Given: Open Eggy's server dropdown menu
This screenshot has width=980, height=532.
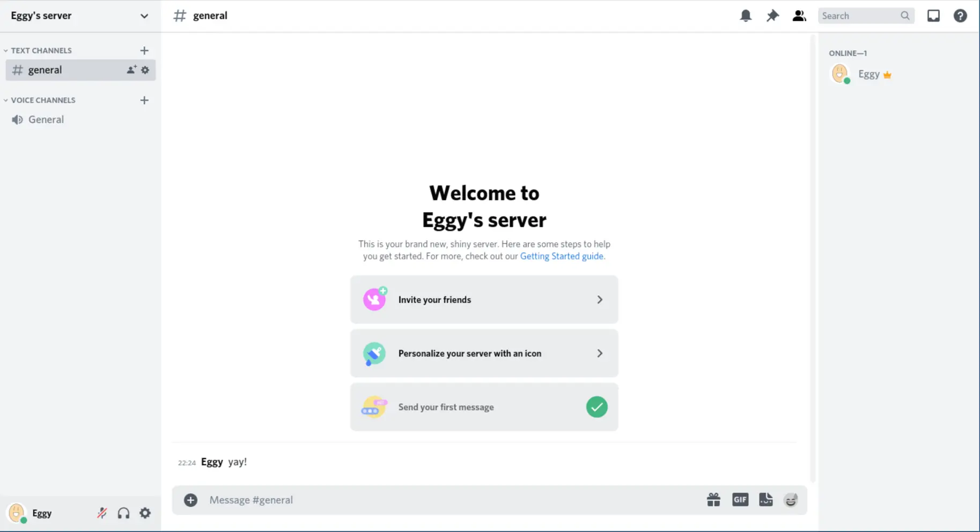Looking at the screenshot, I should click(x=144, y=16).
